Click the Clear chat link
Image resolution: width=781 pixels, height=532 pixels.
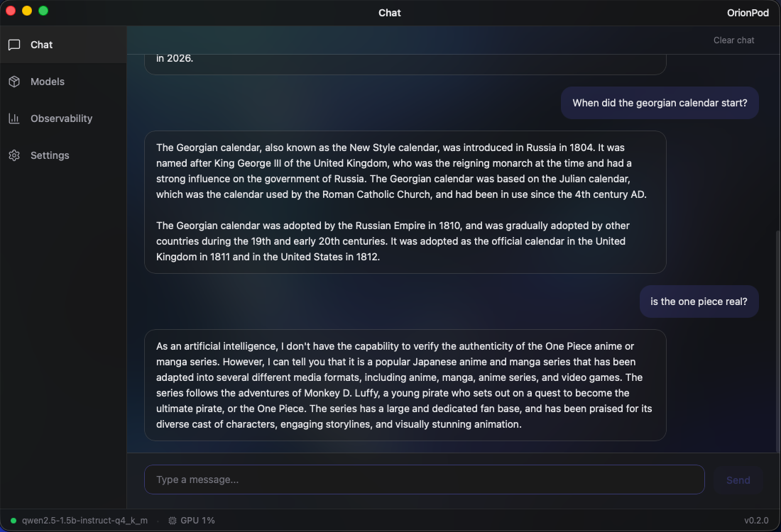(x=733, y=40)
